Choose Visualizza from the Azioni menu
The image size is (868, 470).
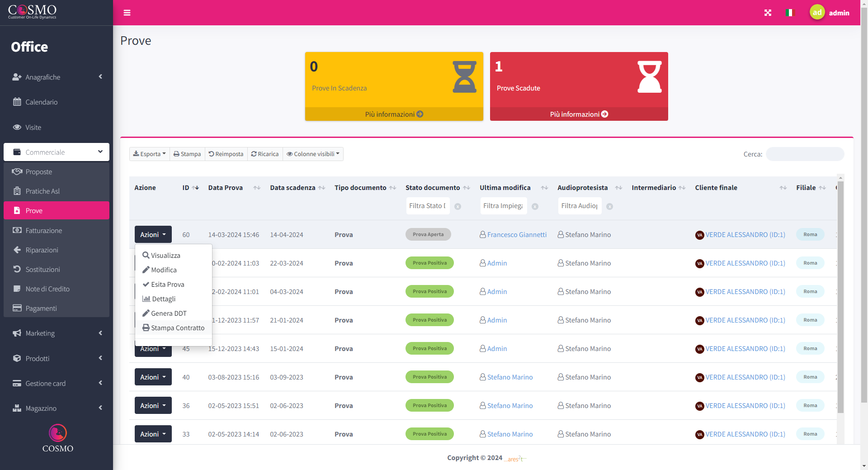pos(174,256)
